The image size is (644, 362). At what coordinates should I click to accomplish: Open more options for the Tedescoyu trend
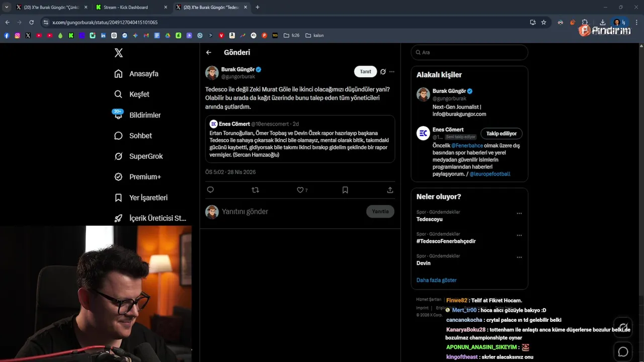click(519, 214)
